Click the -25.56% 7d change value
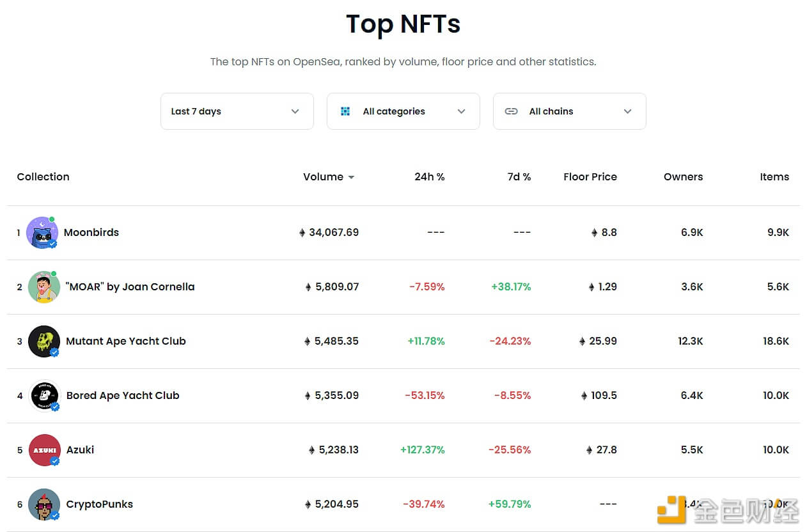Viewport: 807px width, 532px height. click(x=510, y=450)
